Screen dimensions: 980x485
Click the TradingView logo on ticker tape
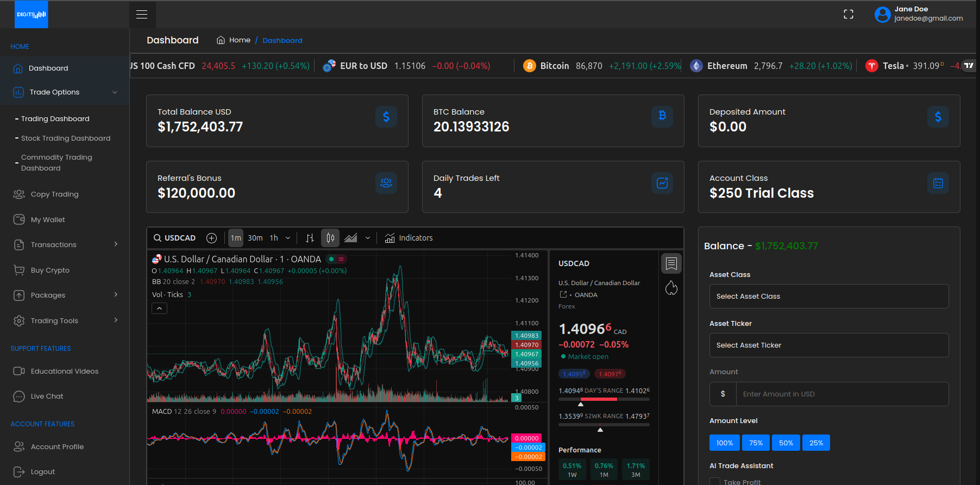pos(969,66)
